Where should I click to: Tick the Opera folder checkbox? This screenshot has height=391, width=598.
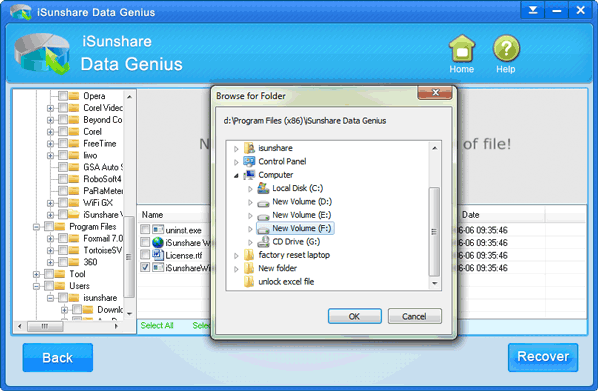coord(63,96)
